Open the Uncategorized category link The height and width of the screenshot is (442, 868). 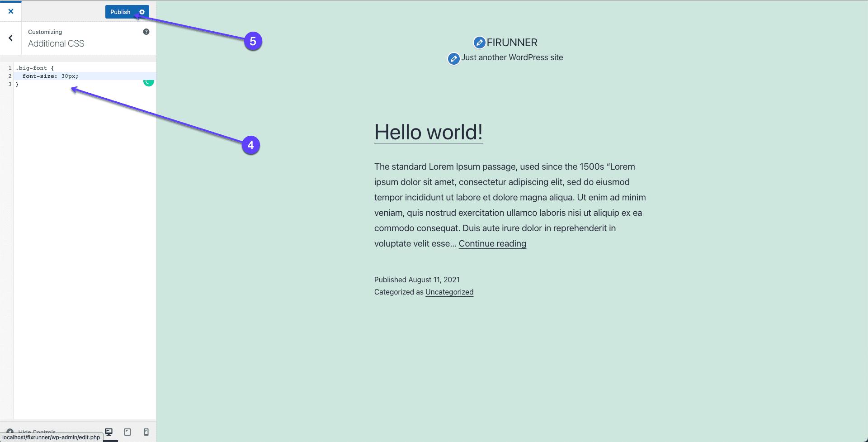coord(449,292)
